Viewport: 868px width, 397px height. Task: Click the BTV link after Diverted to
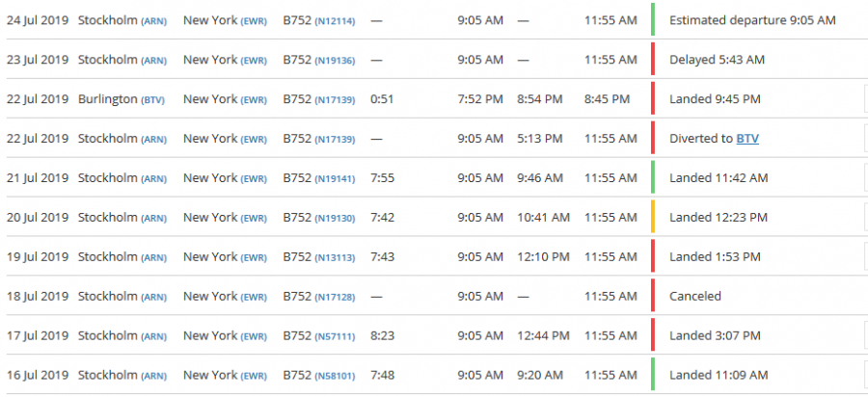coord(747,139)
